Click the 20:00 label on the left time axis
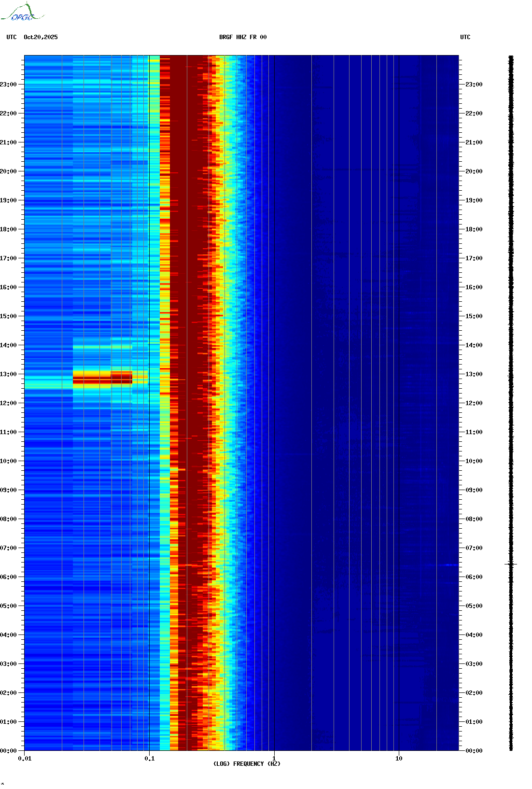Screen dimensions: 532x789 click(8, 171)
